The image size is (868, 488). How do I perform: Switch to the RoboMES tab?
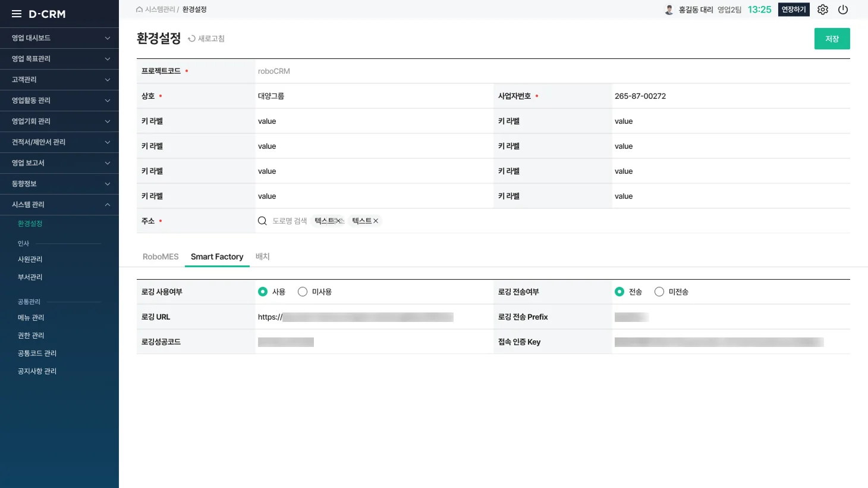coord(161,256)
